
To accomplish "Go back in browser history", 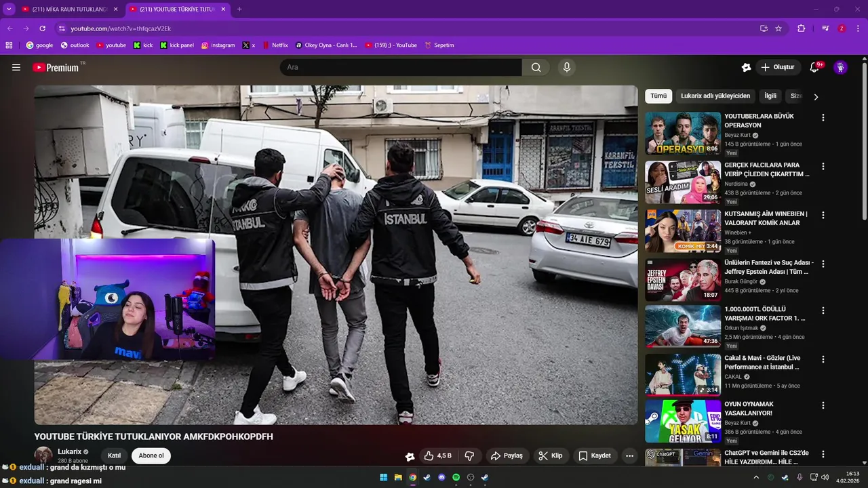I will (x=9, y=28).
